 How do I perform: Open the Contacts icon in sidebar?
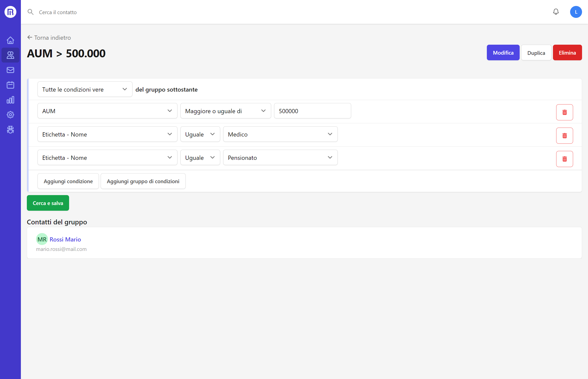pos(10,55)
